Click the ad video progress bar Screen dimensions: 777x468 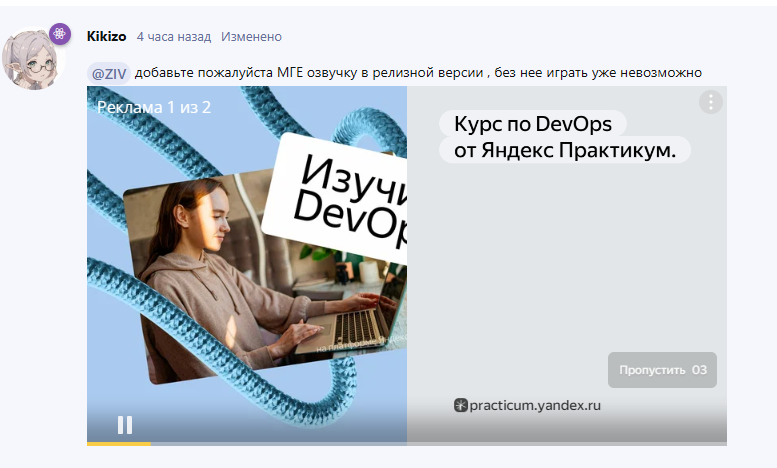[407, 444]
